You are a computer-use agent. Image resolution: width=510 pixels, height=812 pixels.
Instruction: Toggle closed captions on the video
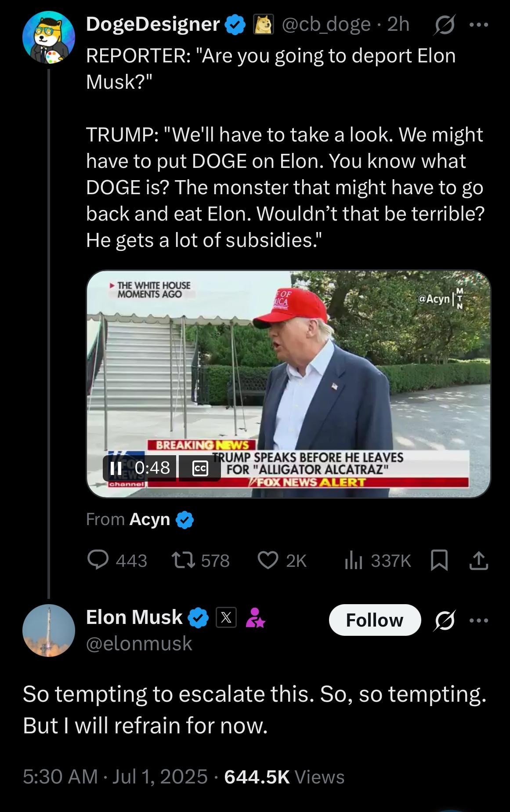click(x=200, y=468)
